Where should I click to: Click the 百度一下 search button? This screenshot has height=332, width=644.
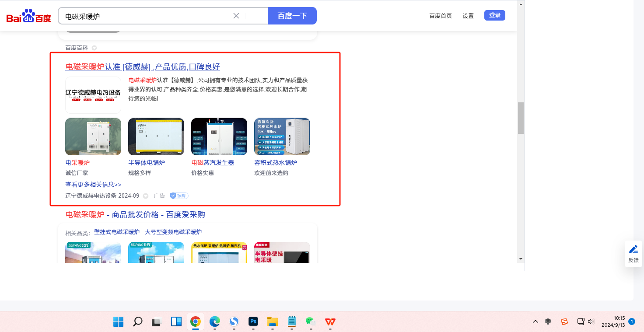tap(292, 16)
